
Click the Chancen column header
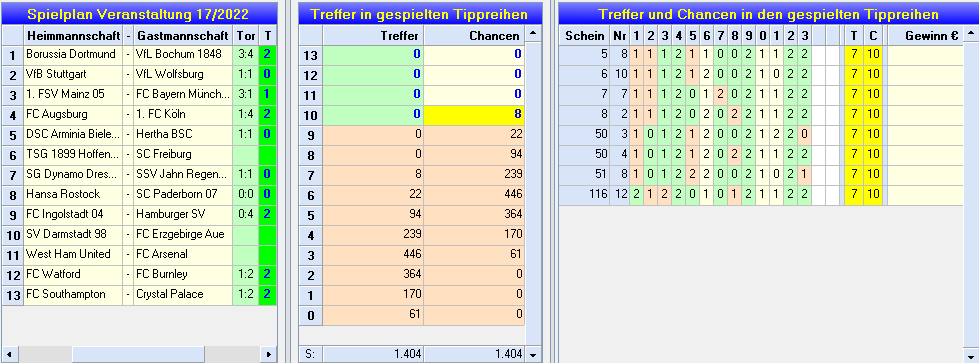point(475,35)
